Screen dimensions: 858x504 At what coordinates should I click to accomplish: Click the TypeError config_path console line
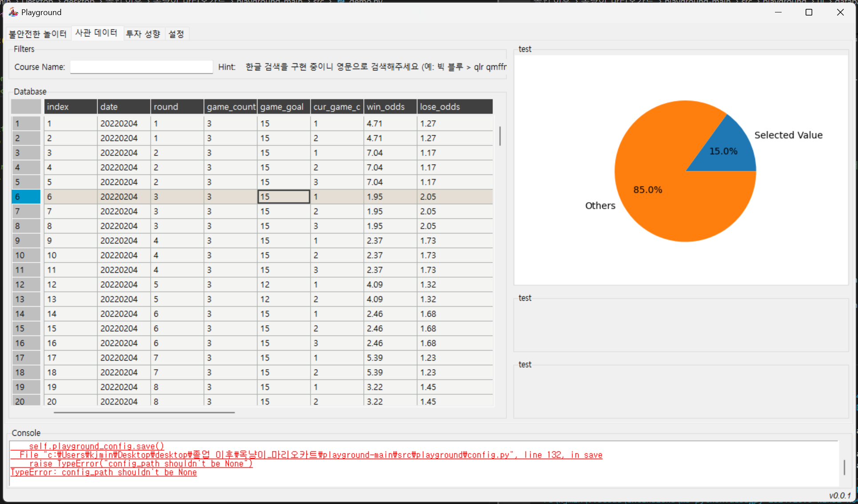pyautogui.click(x=103, y=472)
